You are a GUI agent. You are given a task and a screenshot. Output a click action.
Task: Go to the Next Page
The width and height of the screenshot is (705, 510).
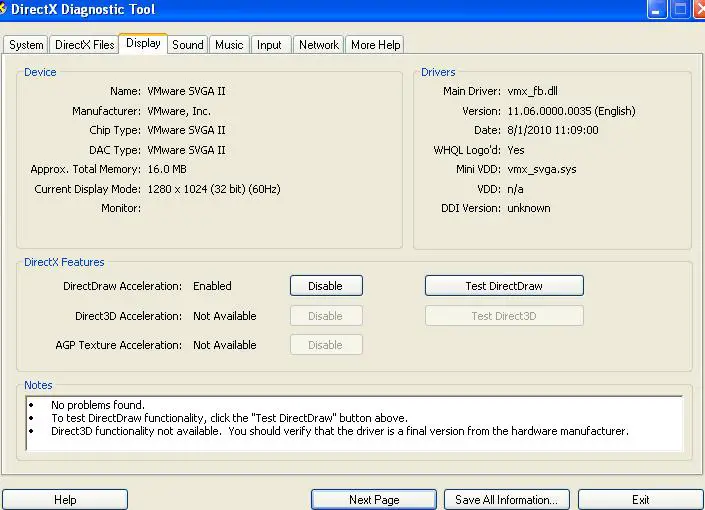coord(374,500)
